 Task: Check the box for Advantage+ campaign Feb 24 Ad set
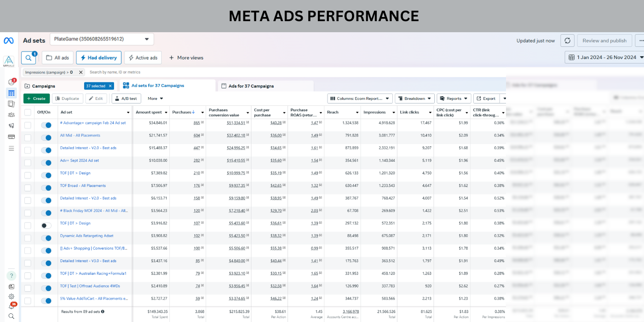(28, 125)
